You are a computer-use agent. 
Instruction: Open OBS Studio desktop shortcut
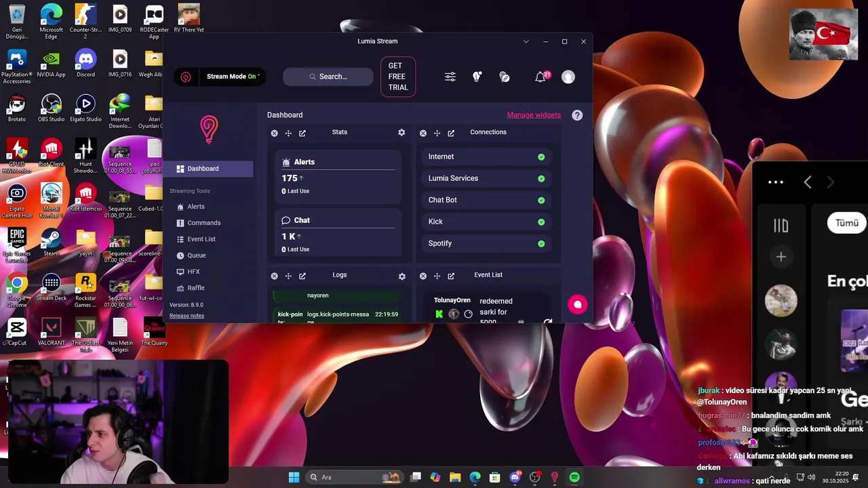[51, 108]
